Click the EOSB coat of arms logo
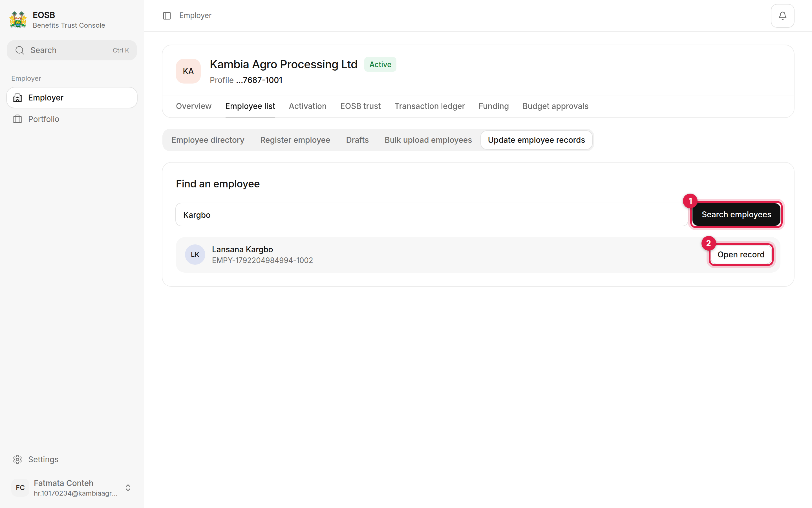This screenshot has height=508, width=812. click(18, 20)
